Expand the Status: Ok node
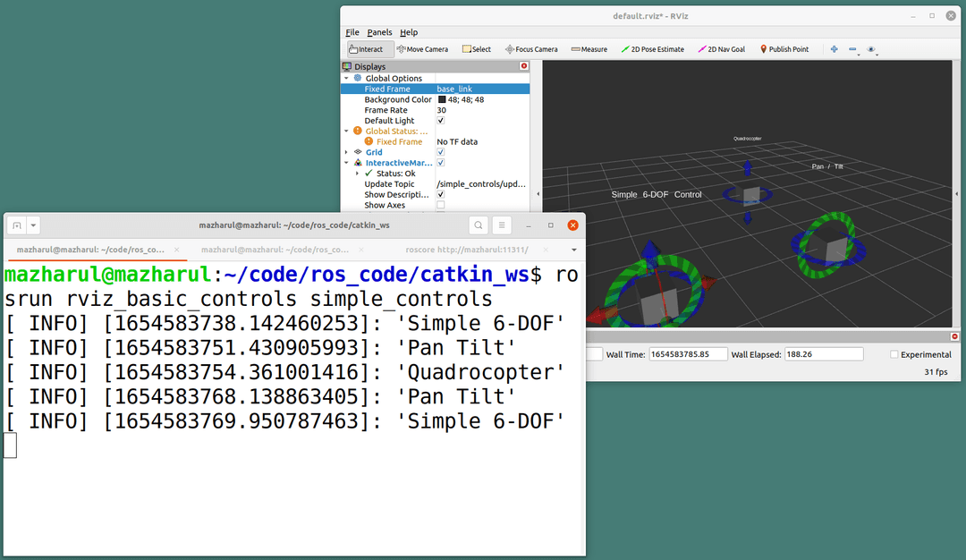Viewport: 966px width, 560px height. tap(357, 174)
